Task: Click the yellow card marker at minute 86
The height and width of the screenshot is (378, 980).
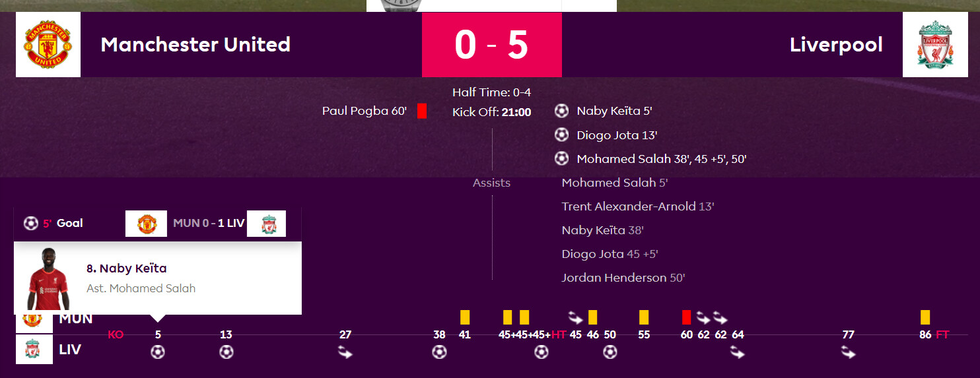Action: 925,317
